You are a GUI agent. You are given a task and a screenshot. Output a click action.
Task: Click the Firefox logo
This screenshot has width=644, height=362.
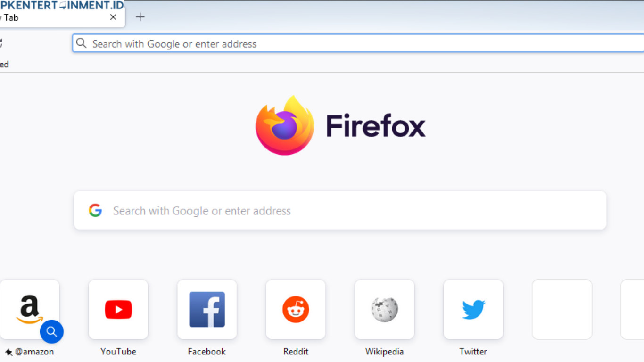click(x=285, y=125)
